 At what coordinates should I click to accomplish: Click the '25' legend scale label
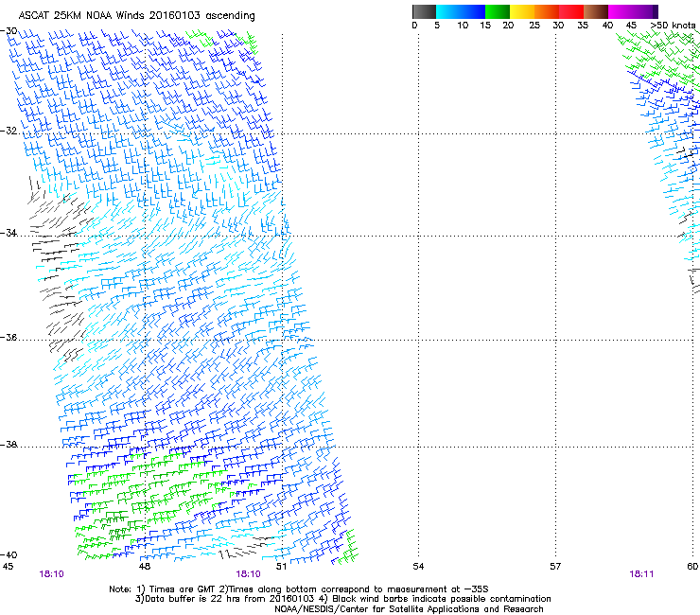tap(534, 25)
